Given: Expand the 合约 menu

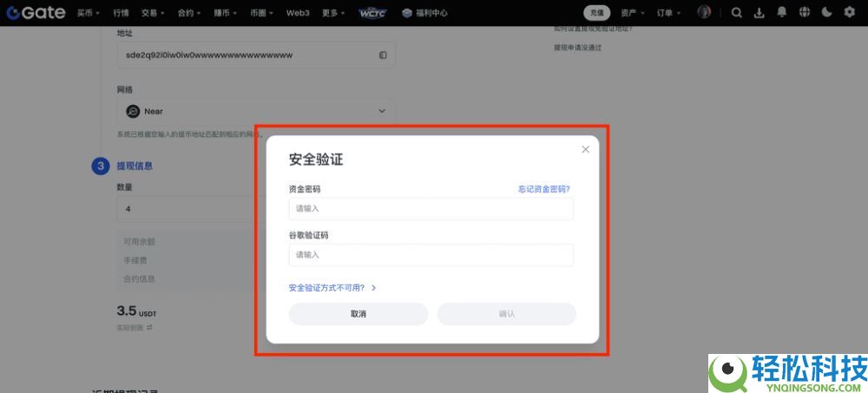Looking at the screenshot, I should click(x=189, y=13).
